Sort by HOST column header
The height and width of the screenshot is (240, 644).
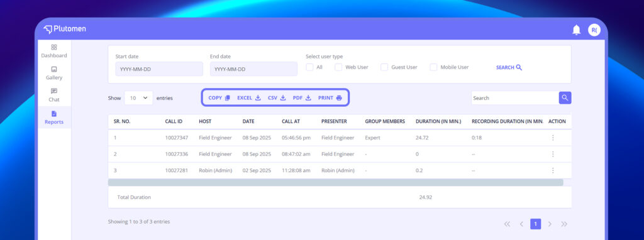(206, 121)
